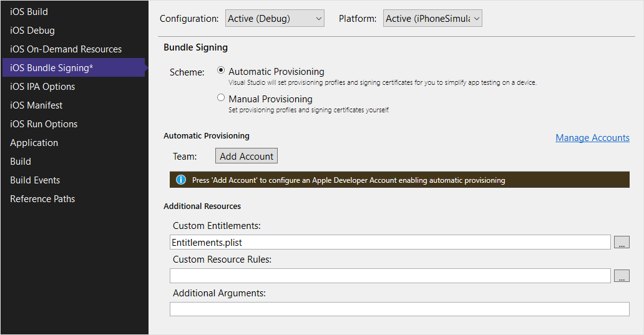
Task: Focus the Custom Entitlements text field
Action: point(390,242)
